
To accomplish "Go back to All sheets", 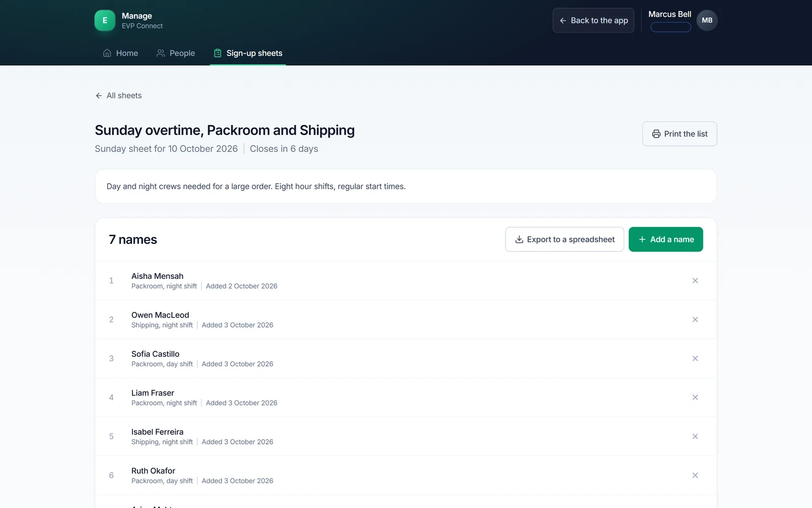I will tap(118, 96).
